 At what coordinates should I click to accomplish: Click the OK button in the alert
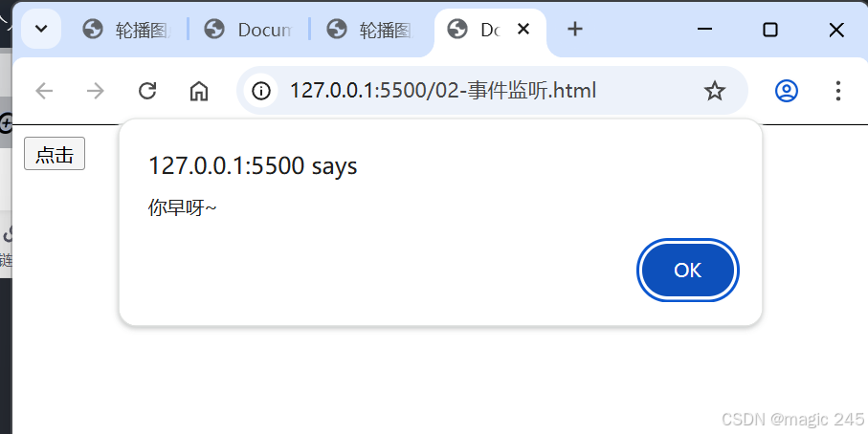tap(687, 270)
